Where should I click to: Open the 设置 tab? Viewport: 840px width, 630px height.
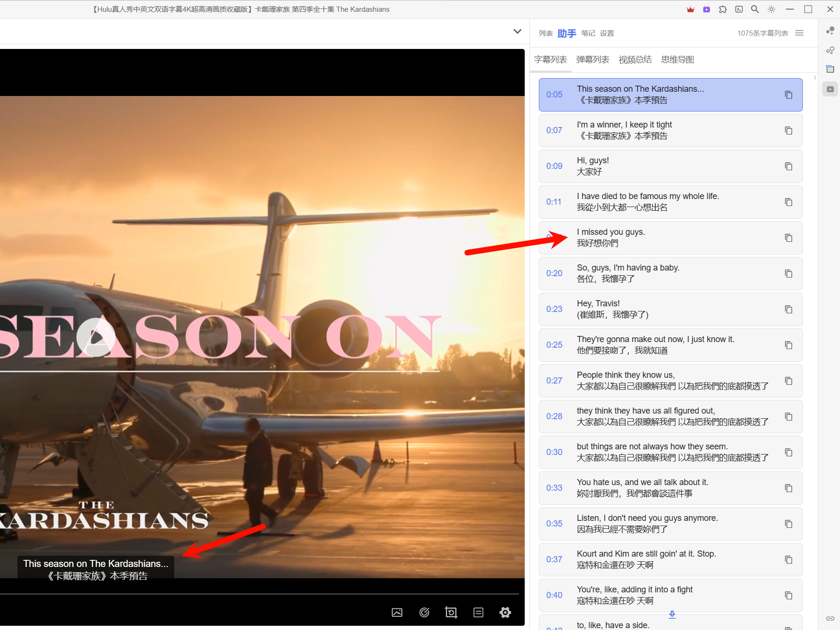(607, 33)
